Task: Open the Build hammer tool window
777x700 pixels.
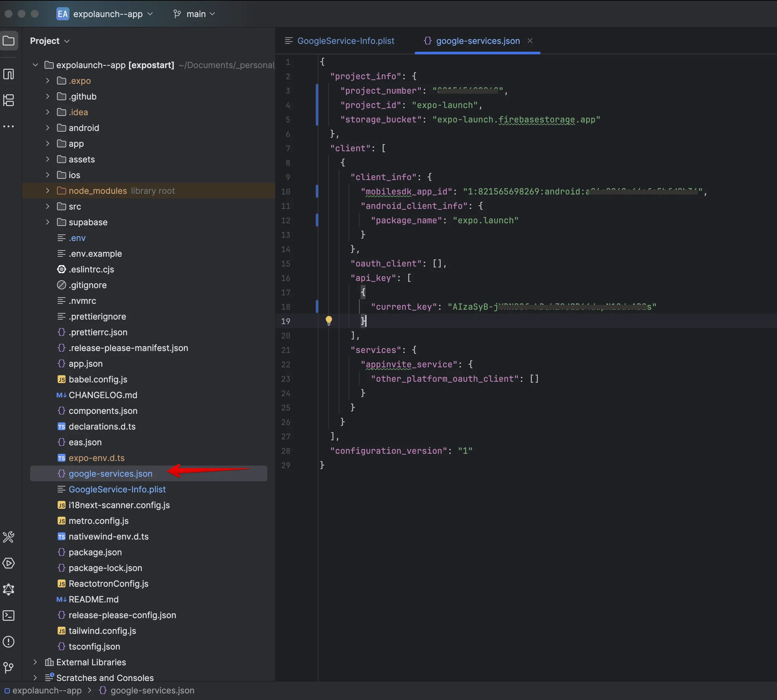Action: pos(9,537)
